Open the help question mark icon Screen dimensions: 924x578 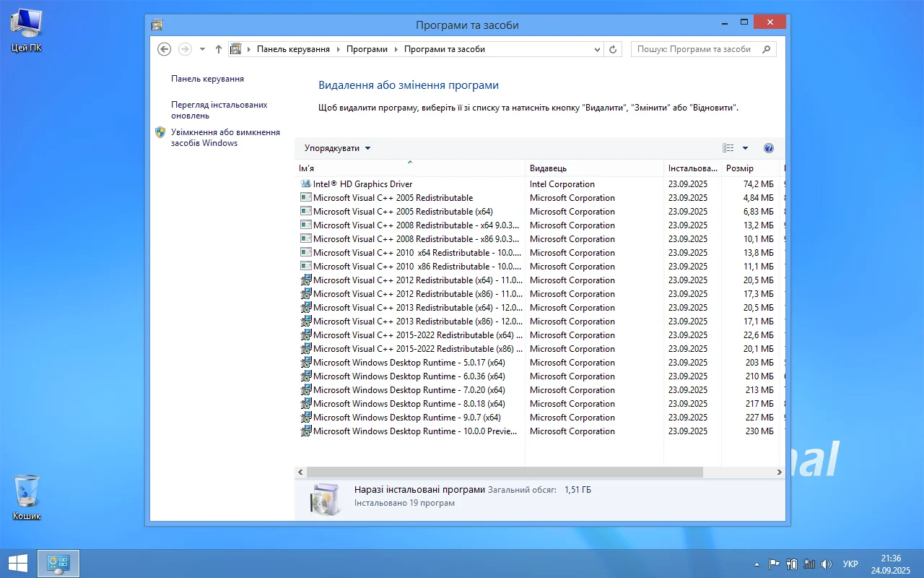tap(768, 148)
